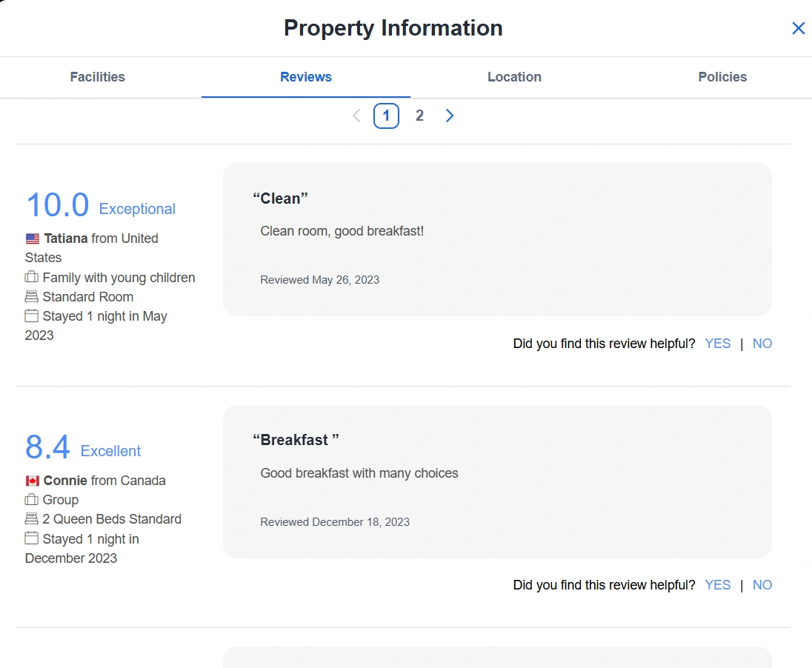Viewport: 812px width, 668px height.
Task: Click text Good breakfast with many choices
Action: coord(359,473)
